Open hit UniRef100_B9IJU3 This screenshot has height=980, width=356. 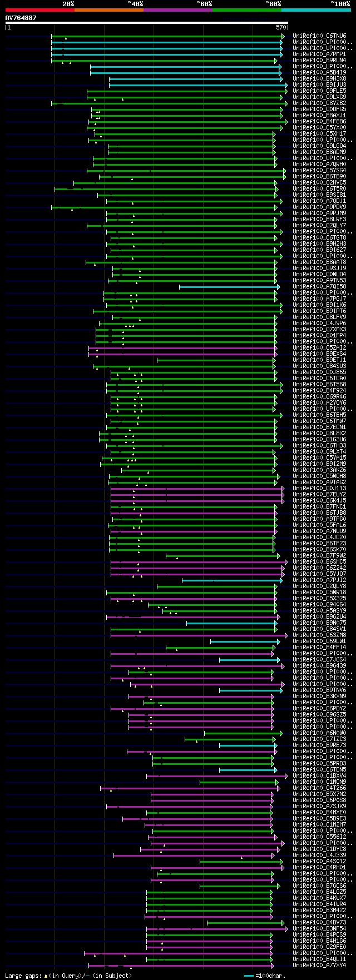tap(319, 84)
